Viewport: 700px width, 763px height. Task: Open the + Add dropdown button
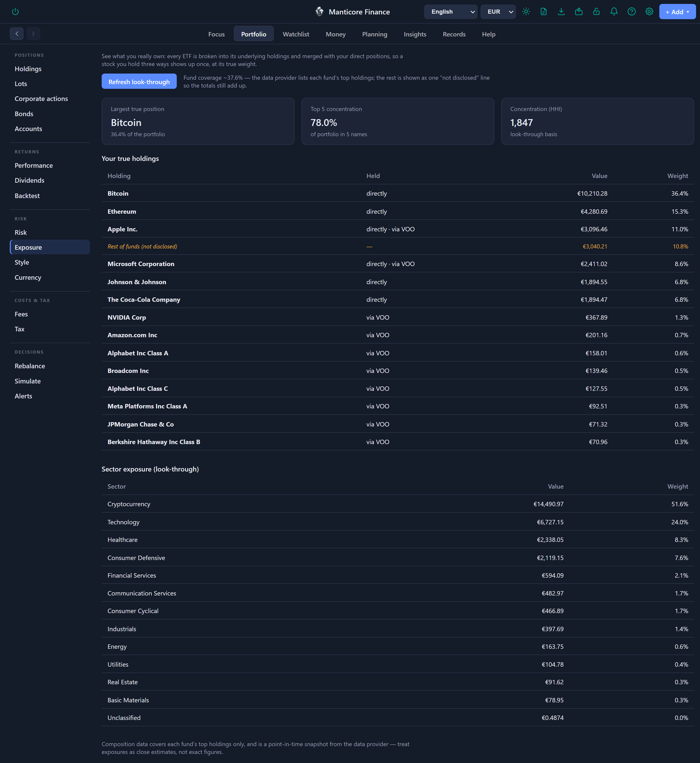point(677,12)
